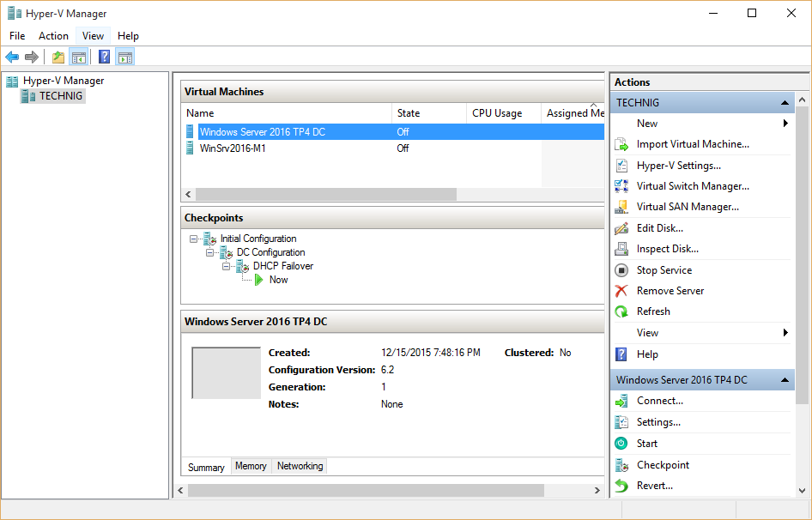
Task: Click the blue Help toolbar icon
Action: coord(104,57)
